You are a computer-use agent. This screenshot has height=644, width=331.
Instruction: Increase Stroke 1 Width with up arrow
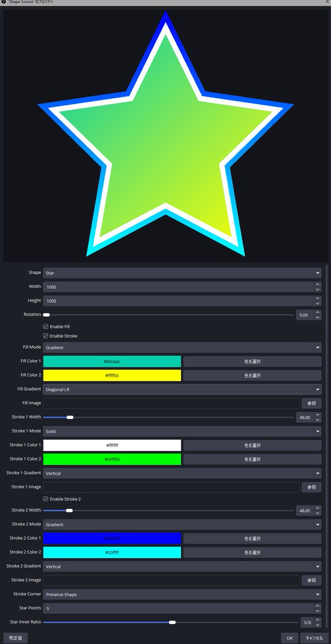(318, 414)
